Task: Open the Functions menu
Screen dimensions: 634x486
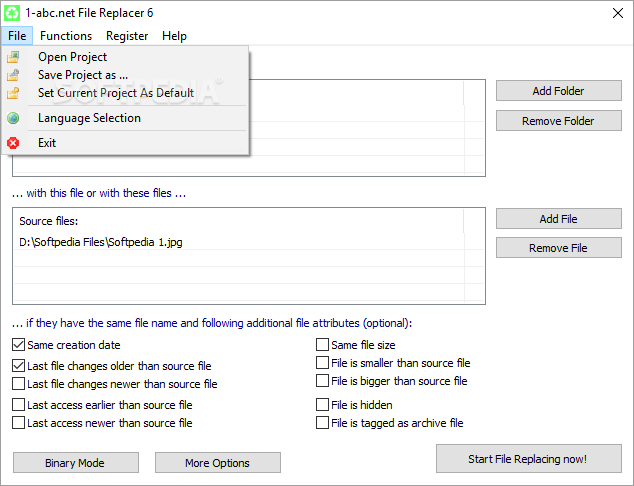Action: [x=66, y=36]
